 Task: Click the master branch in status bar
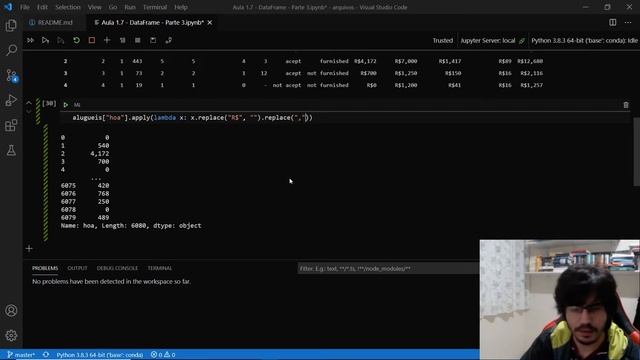point(21,355)
